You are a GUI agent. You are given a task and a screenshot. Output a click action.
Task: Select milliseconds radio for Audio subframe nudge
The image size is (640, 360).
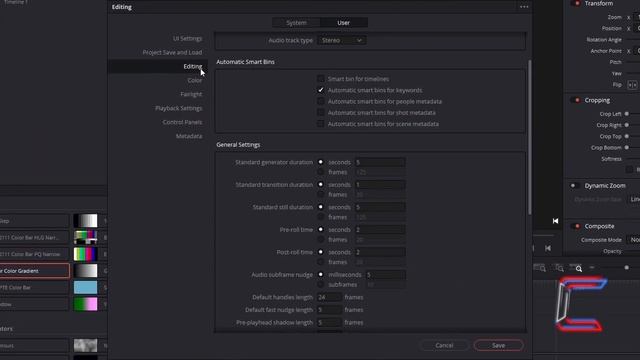(320, 274)
